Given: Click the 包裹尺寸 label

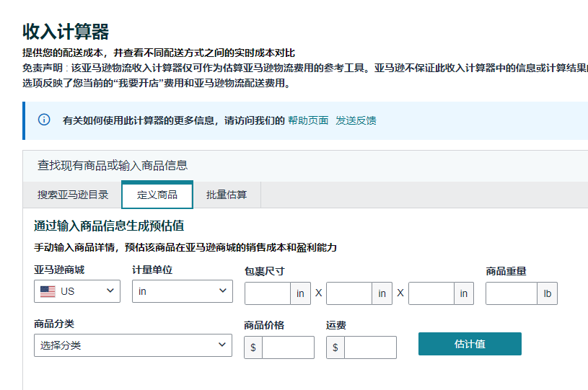Looking at the screenshot, I should [x=265, y=271].
